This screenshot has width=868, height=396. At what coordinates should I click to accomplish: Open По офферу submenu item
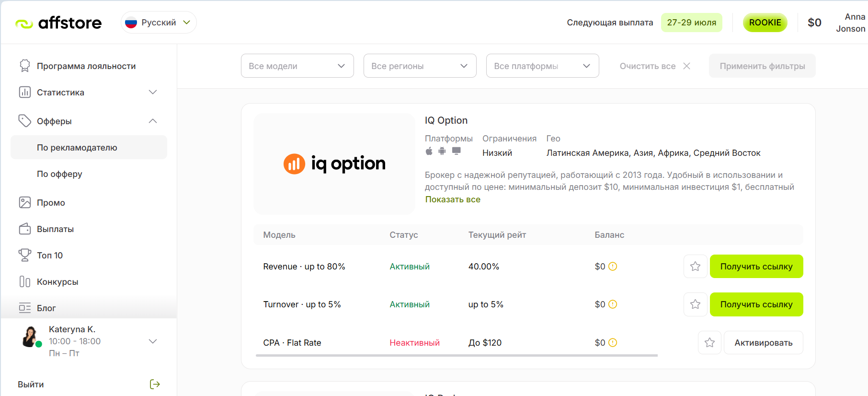[89, 174]
